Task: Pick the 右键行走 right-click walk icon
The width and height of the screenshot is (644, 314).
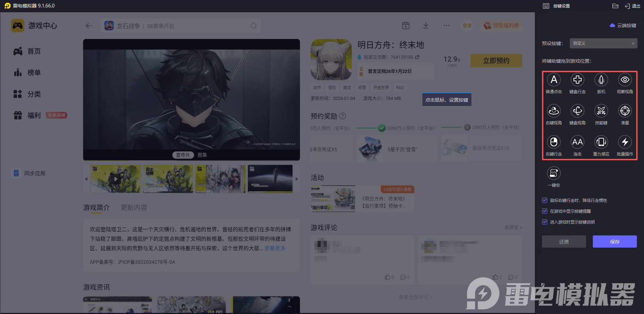Action: [x=554, y=142]
